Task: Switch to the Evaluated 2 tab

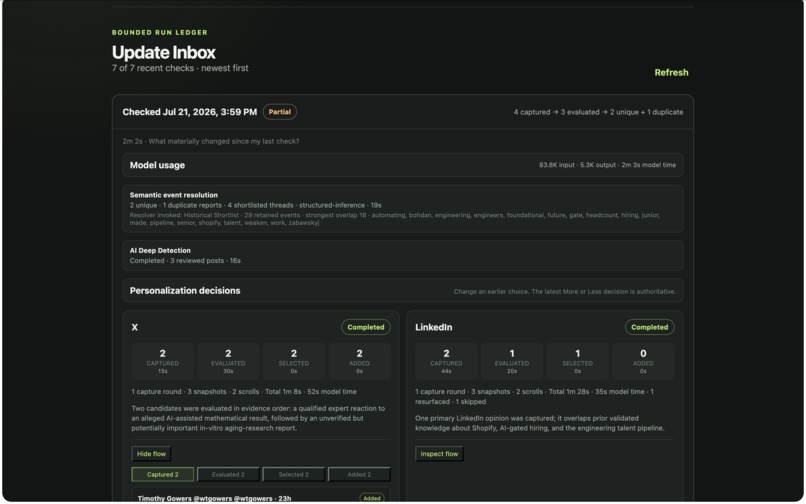Action: pyautogui.click(x=228, y=474)
